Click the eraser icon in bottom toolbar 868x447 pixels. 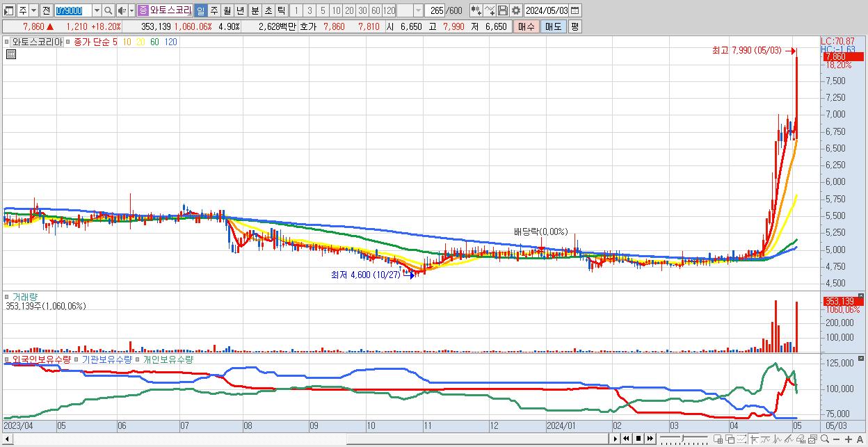[x=801, y=439]
